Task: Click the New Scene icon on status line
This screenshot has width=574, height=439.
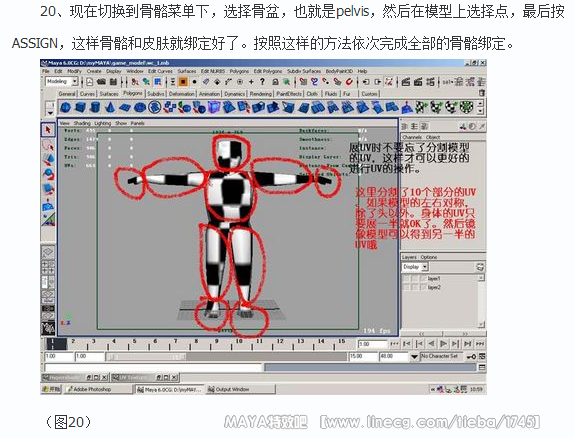Action: point(90,82)
